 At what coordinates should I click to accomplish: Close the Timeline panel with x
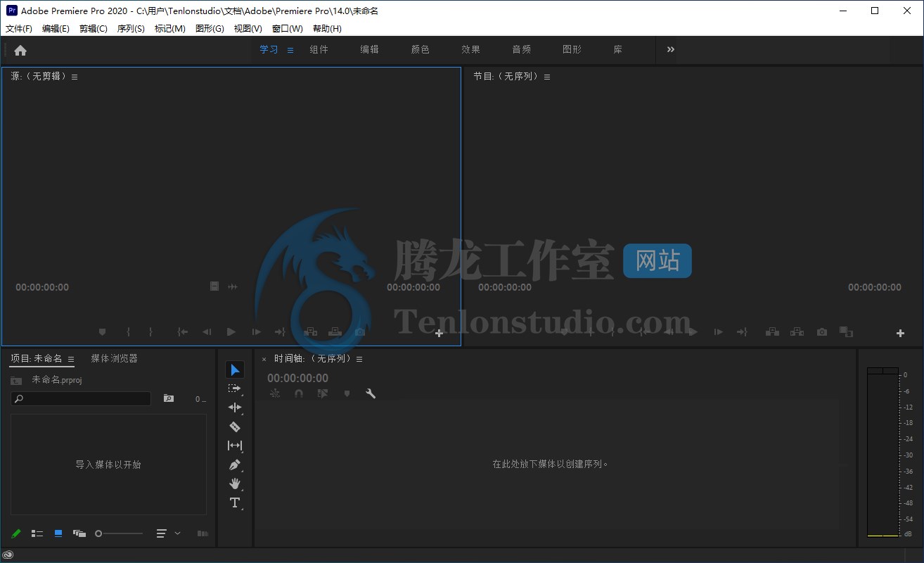264,359
